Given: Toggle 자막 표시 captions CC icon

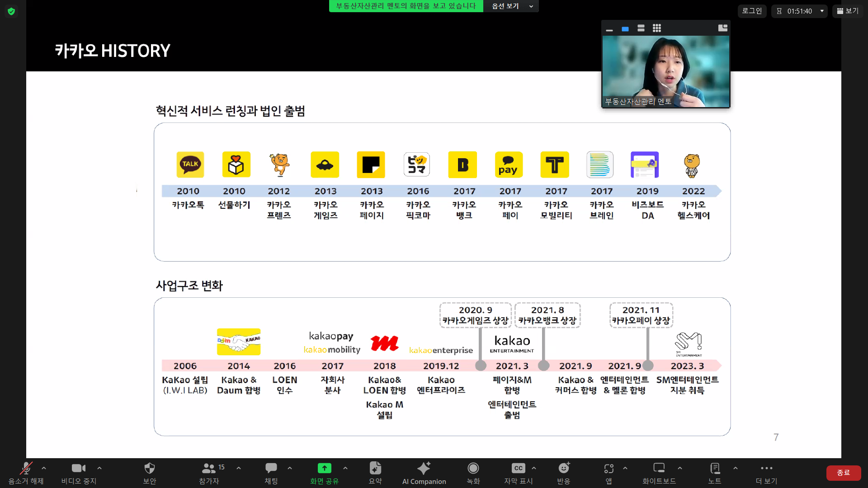Looking at the screenshot, I should point(519,468).
